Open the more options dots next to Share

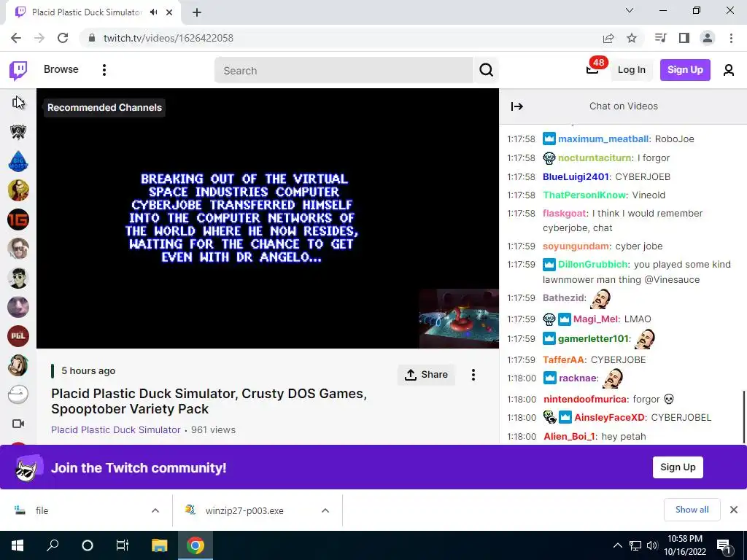(x=473, y=375)
